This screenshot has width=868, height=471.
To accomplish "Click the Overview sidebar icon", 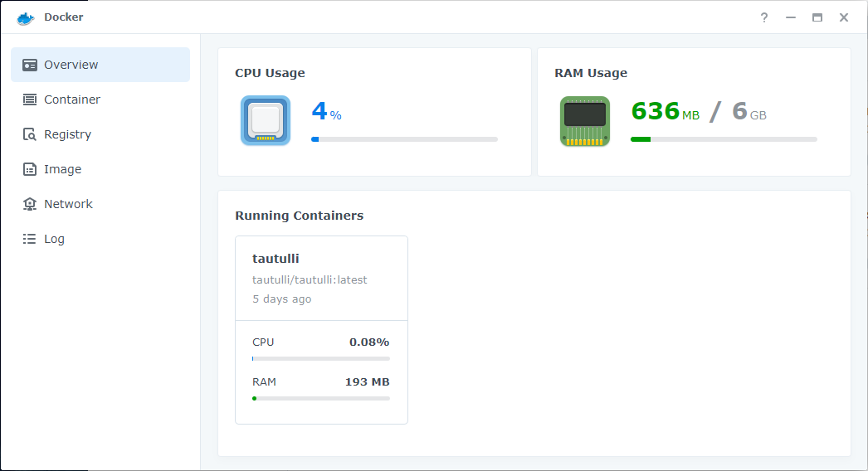I will [x=30, y=65].
